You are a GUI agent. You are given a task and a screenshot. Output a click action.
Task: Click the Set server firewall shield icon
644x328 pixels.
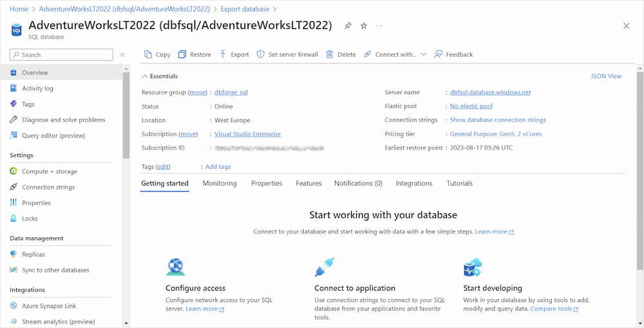coord(260,54)
